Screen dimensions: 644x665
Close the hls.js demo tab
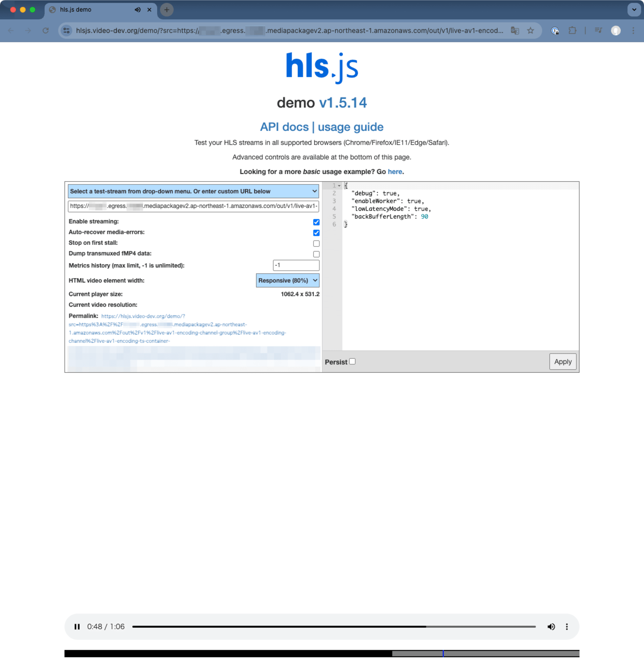(149, 10)
